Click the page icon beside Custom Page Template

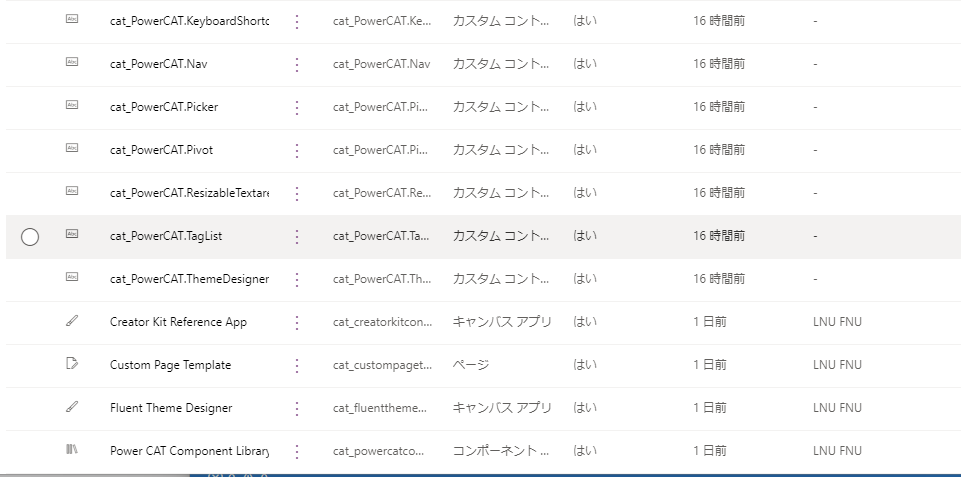[72, 363]
